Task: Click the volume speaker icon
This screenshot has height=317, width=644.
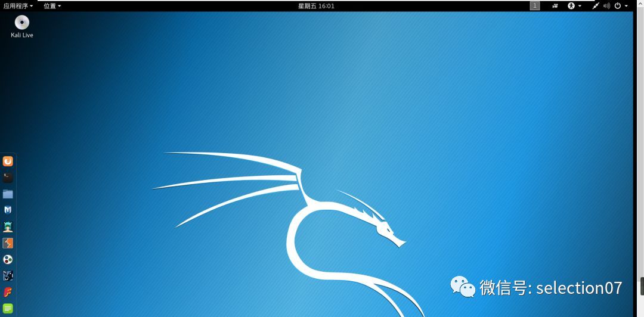Action: tap(606, 6)
